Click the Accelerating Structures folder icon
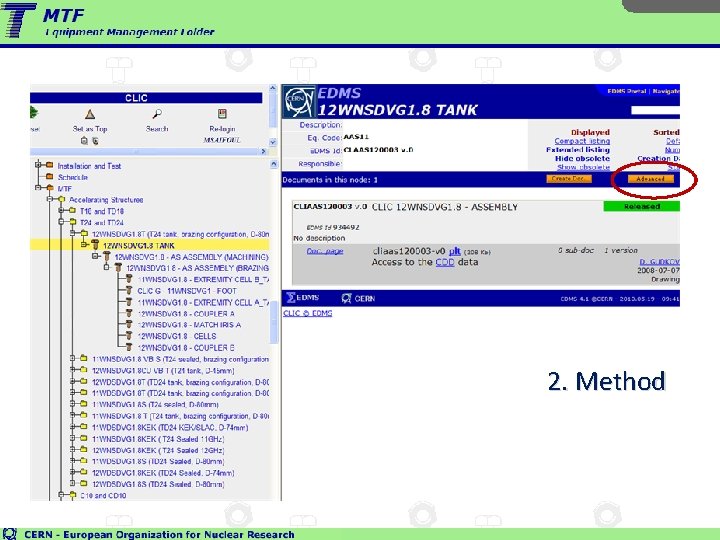Image resolution: width=720 pixels, height=540 pixels. 62,199
